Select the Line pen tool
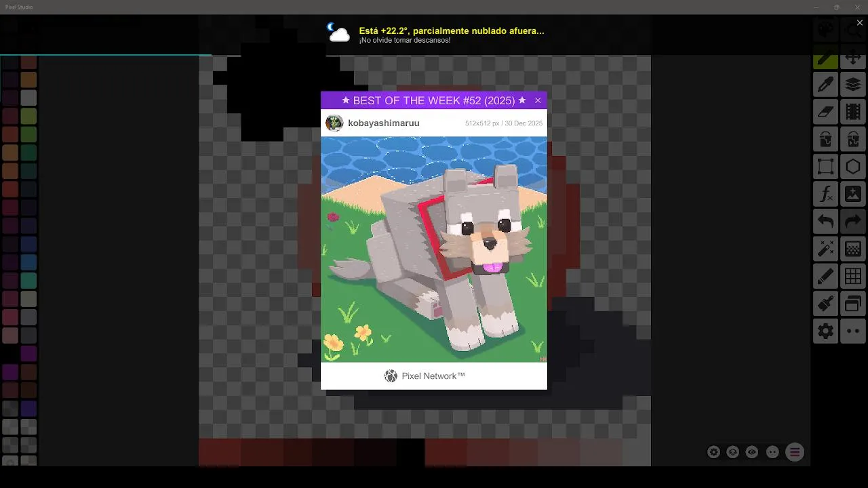This screenshot has height=488, width=868. pos(826,277)
